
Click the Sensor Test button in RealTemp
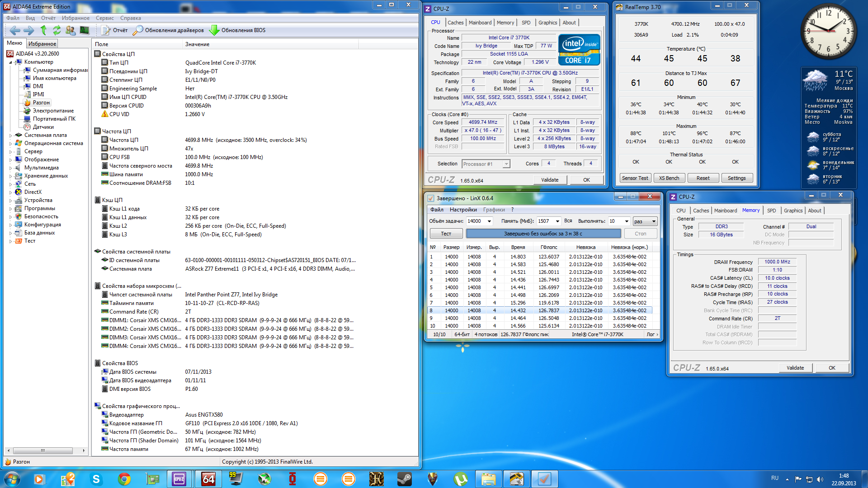tap(635, 178)
